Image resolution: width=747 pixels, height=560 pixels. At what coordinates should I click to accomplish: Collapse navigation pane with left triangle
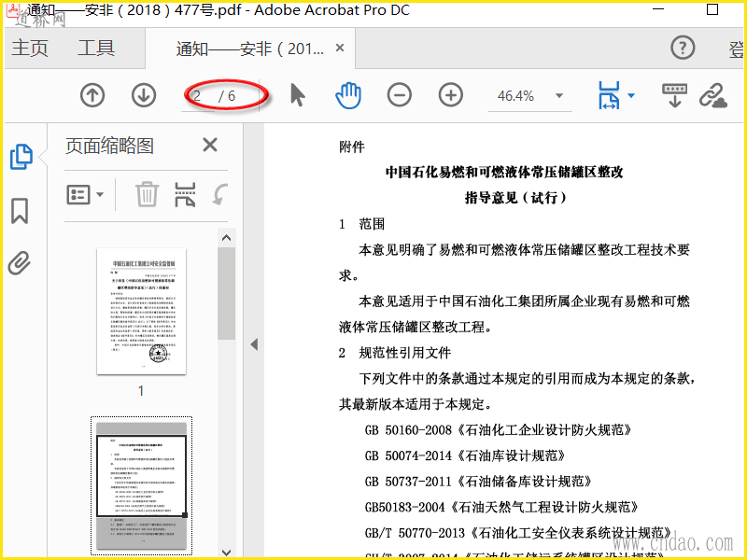(254, 344)
